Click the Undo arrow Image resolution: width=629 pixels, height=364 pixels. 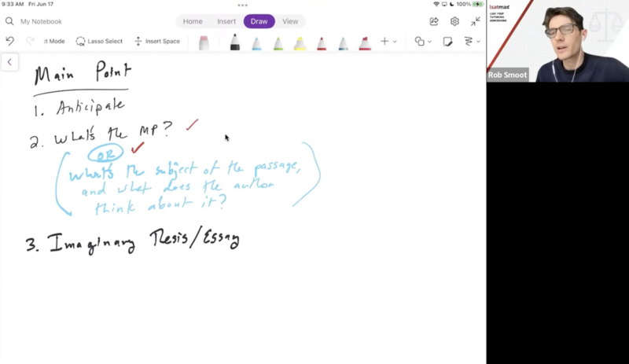[10, 41]
